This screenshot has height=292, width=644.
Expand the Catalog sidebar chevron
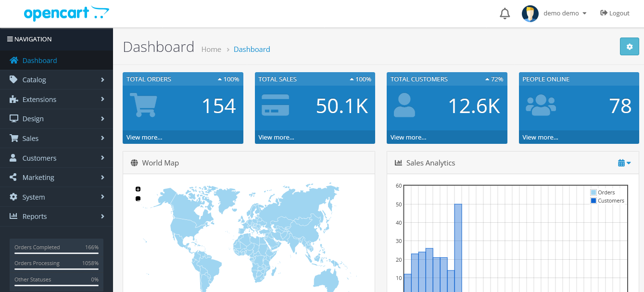102,79
